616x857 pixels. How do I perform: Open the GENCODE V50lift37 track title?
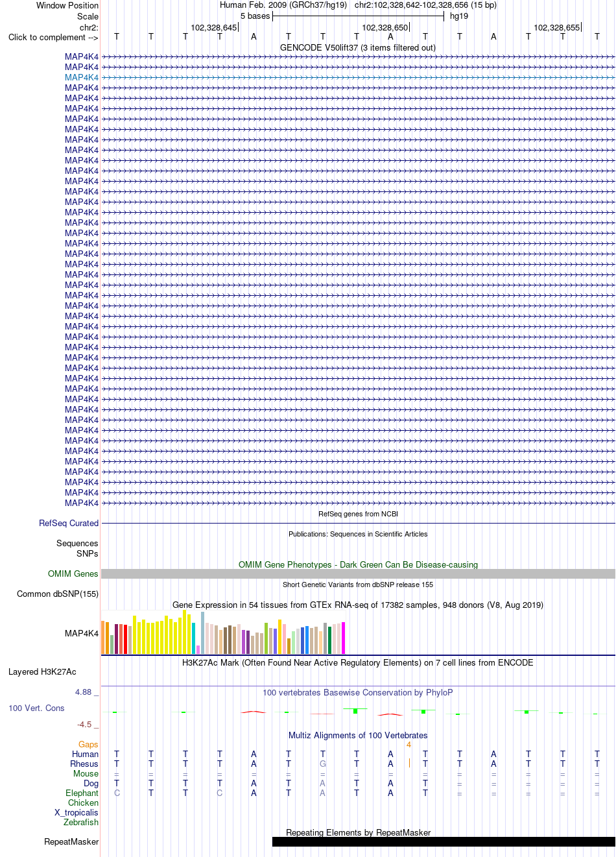click(x=358, y=47)
